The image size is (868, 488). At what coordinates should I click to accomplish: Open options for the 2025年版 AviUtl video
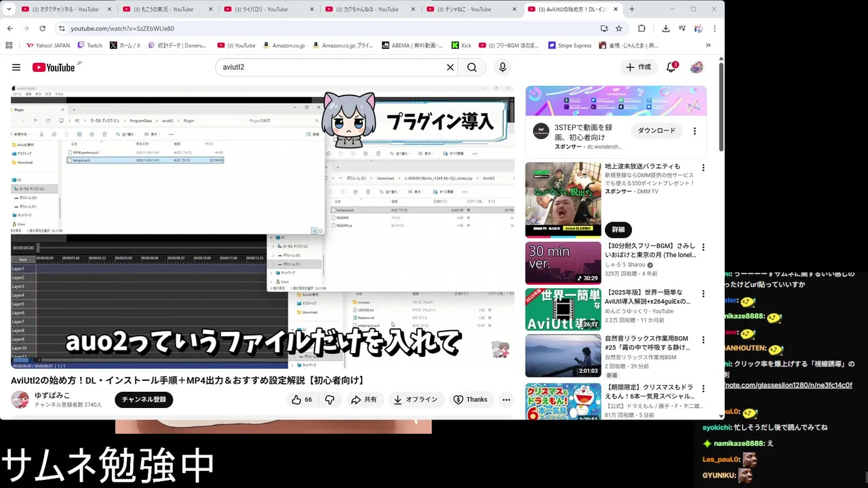703,293
